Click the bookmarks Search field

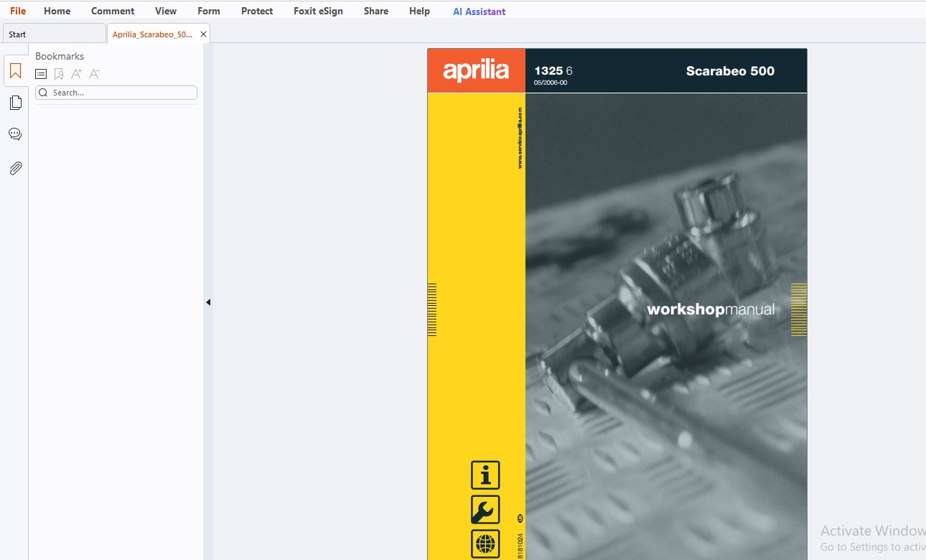(116, 93)
